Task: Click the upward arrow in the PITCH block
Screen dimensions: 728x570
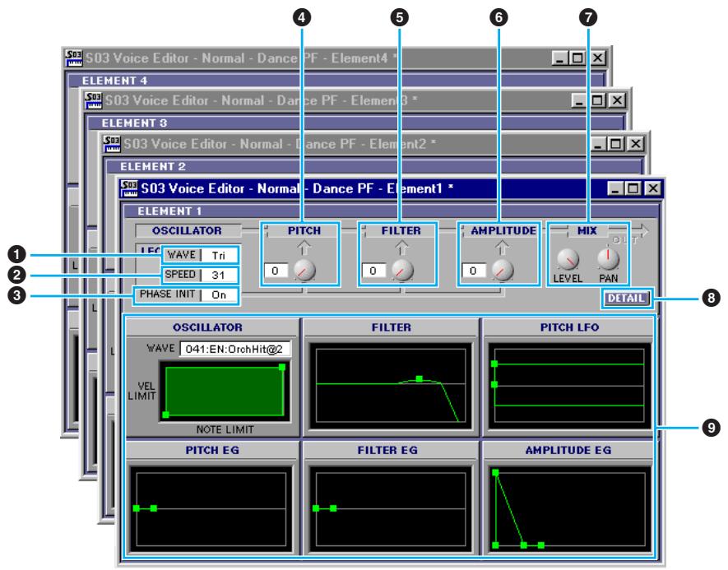Action: point(304,248)
